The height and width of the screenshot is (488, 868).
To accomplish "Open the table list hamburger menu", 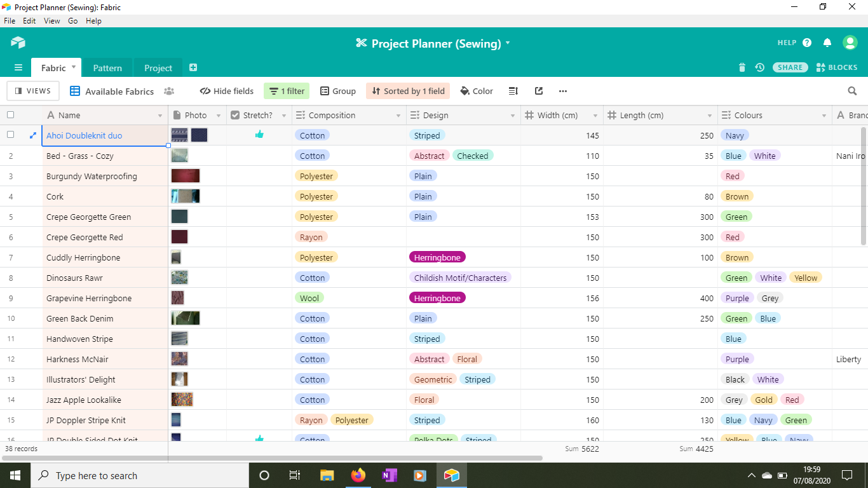I will coord(18,67).
